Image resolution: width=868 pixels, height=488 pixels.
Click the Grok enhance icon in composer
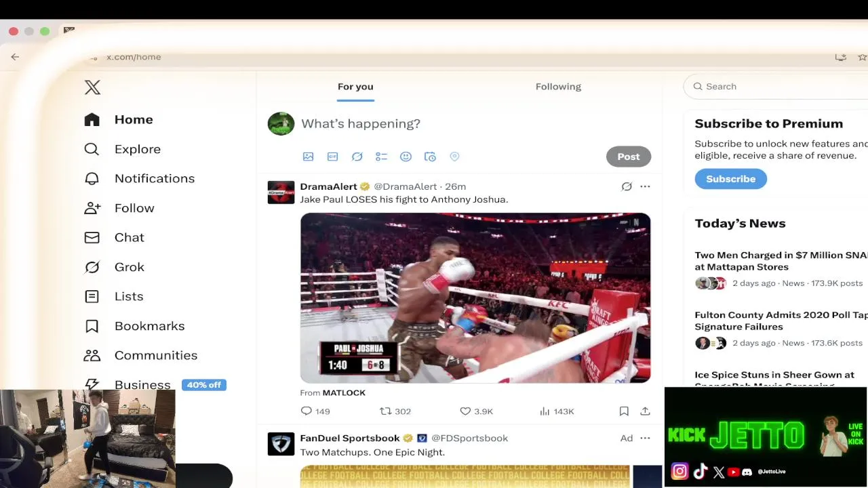357,157
